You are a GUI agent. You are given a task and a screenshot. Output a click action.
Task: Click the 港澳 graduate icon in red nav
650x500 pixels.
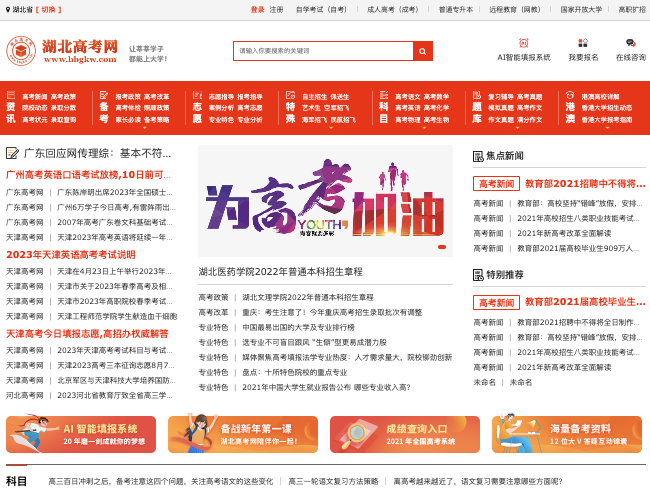pyautogui.click(x=570, y=95)
